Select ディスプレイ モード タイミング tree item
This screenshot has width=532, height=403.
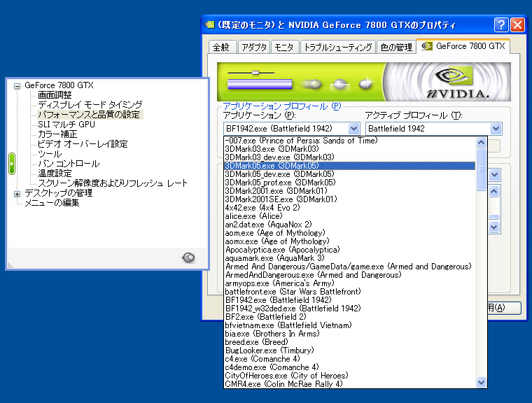coord(90,104)
